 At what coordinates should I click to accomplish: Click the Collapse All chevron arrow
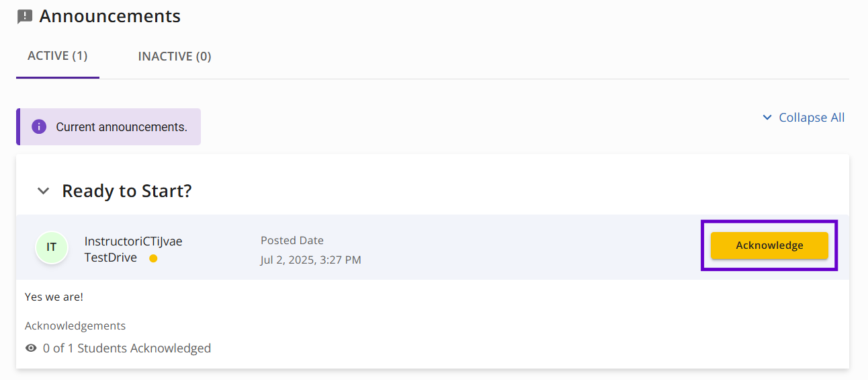pos(767,118)
